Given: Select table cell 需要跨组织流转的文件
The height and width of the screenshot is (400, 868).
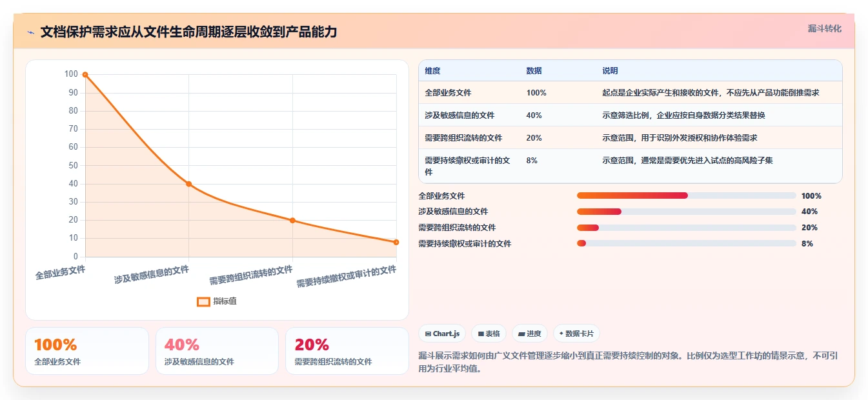Looking at the screenshot, I should click(463, 137).
